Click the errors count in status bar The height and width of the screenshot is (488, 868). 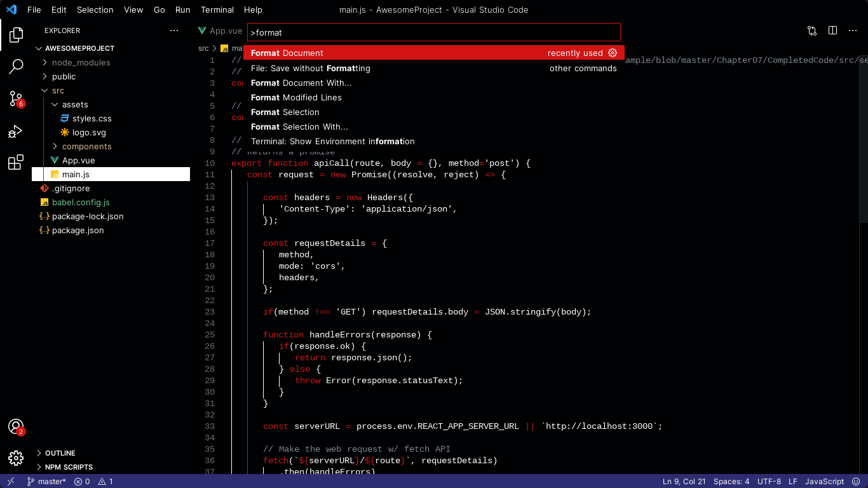[82, 482]
